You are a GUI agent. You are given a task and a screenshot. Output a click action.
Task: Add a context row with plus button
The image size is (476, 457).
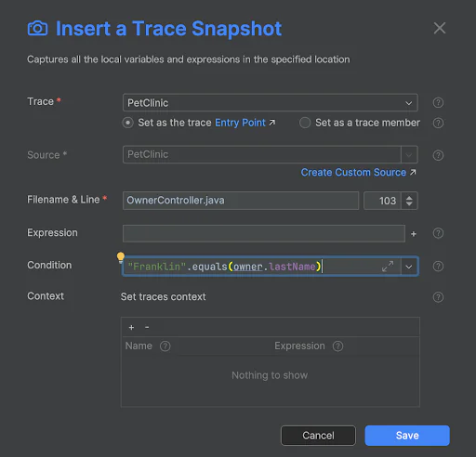coord(131,327)
